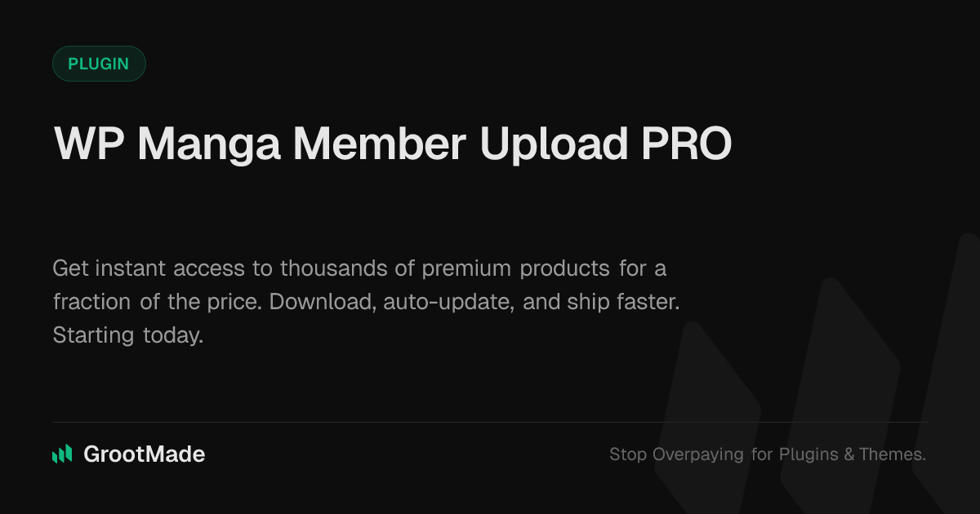Click the horizontal divider line above the footer
Screen dimensions: 980x514
pyautogui.click(x=490, y=423)
